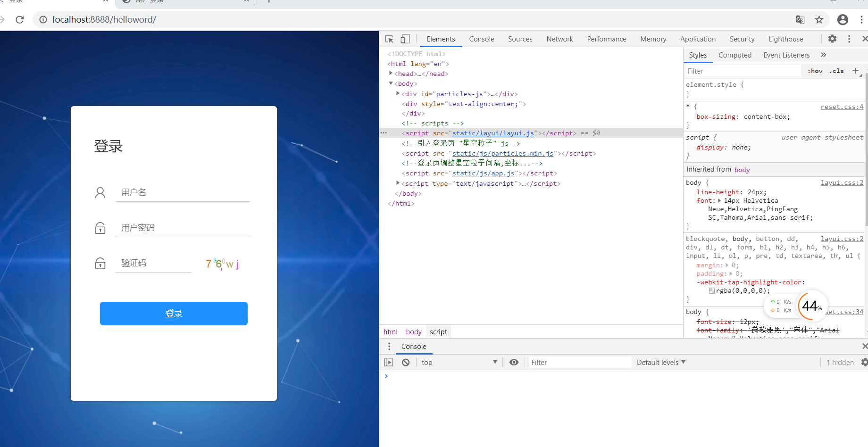Open the Default levels dropdown
868x447 pixels.
(x=661, y=362)
